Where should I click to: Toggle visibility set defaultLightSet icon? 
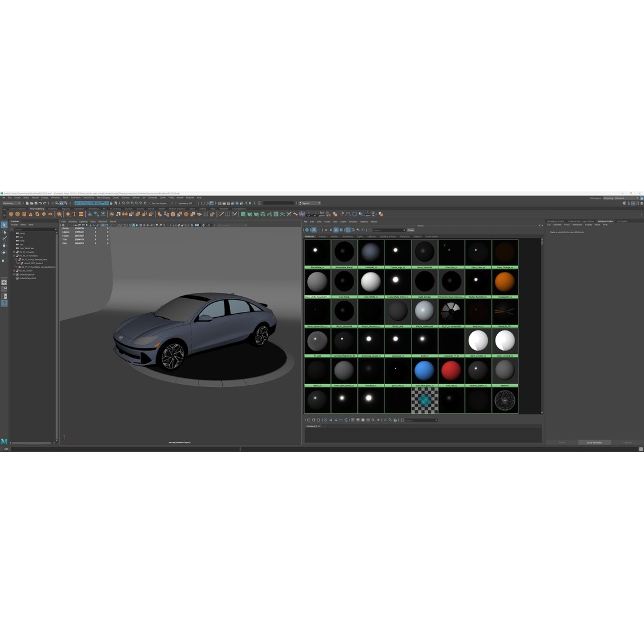(x=17, y=274)
